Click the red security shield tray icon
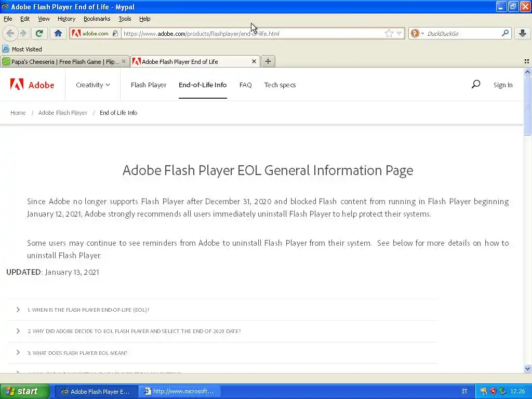 point(493,391)
